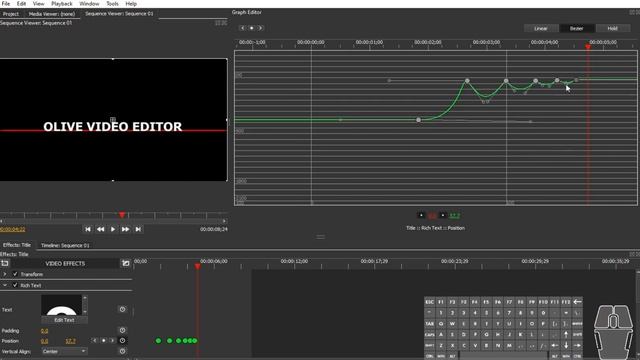Viewport: 640px width, 360px height.
Task: Click the Position X value 0.0
Action: pyautogui.click(x=44, y=341)
